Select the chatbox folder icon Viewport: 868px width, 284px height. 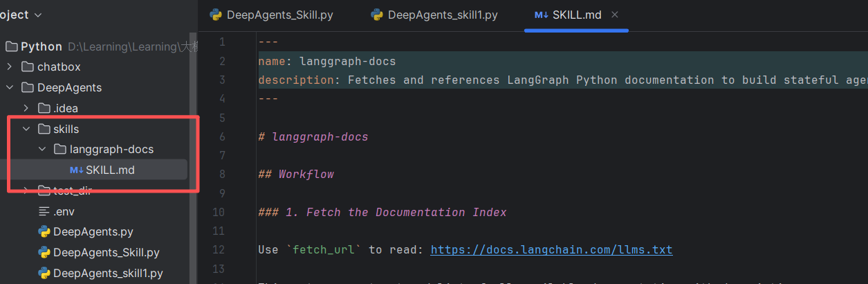click(27, 67)
